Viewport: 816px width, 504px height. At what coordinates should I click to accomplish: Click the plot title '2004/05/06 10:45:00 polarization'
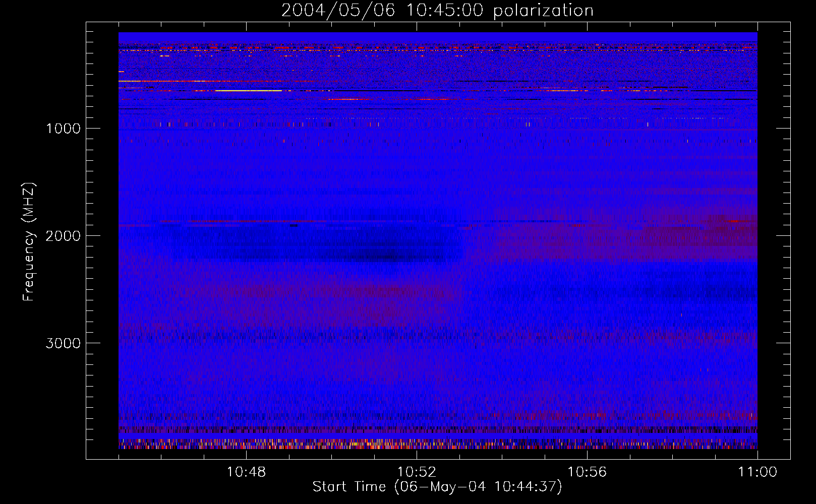pyautogui.click(x=437, y=10)
